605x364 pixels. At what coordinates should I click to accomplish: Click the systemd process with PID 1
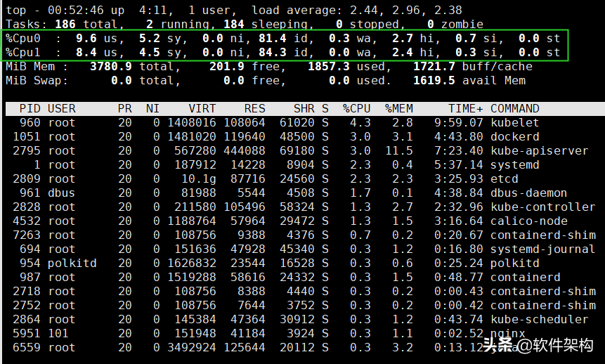515,165
